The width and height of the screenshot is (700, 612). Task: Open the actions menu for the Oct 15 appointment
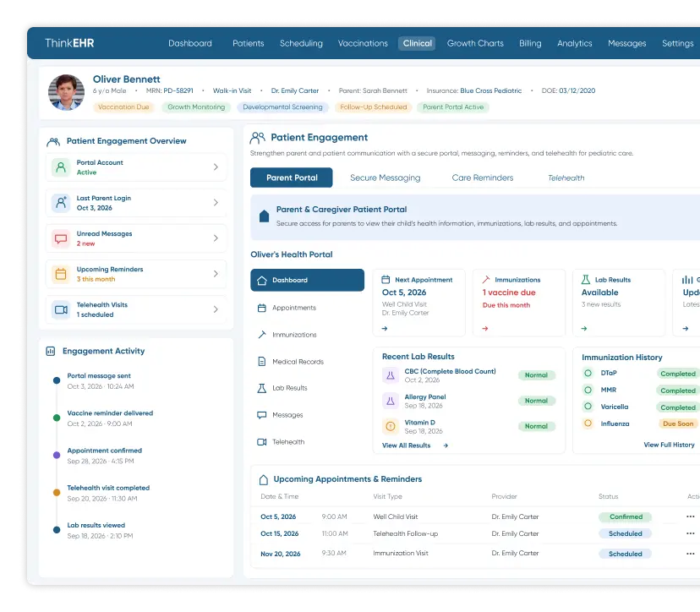[x=690, y=534]
